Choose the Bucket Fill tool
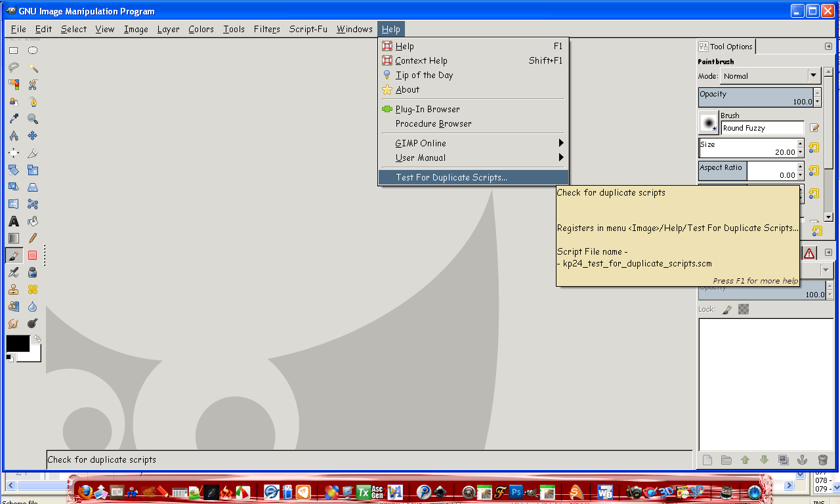 point(32,221)
